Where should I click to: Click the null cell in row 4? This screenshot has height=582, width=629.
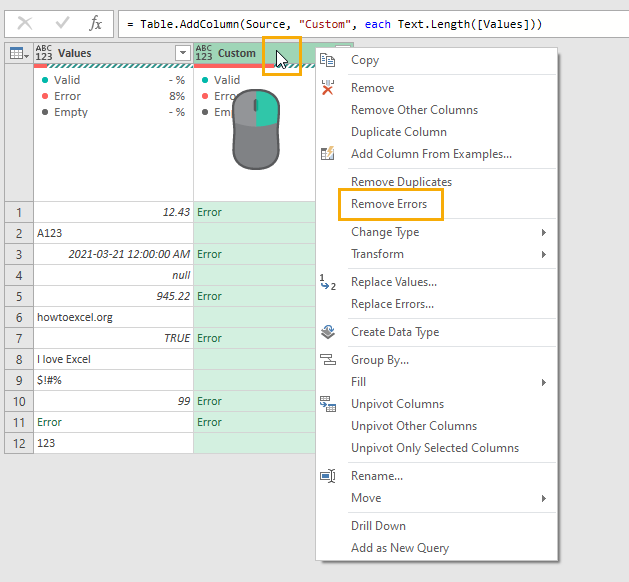point(114,275)
